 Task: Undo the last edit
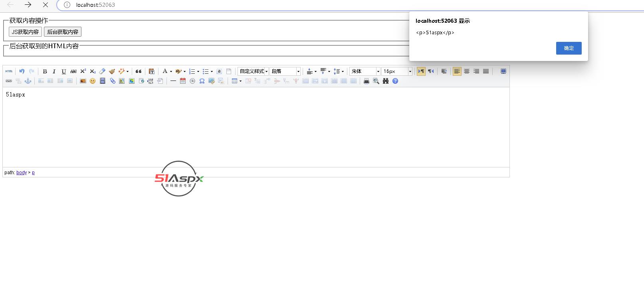22,71
